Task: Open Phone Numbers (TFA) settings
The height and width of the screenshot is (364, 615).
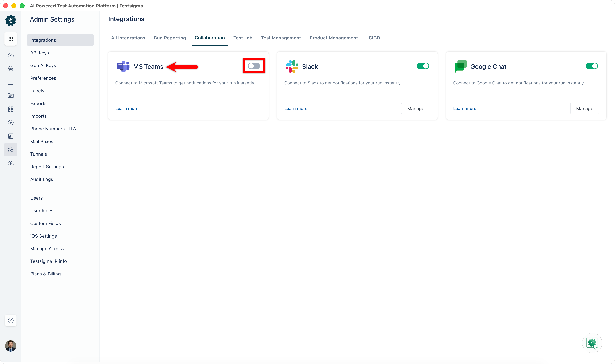Action: (x=54, y=129)
